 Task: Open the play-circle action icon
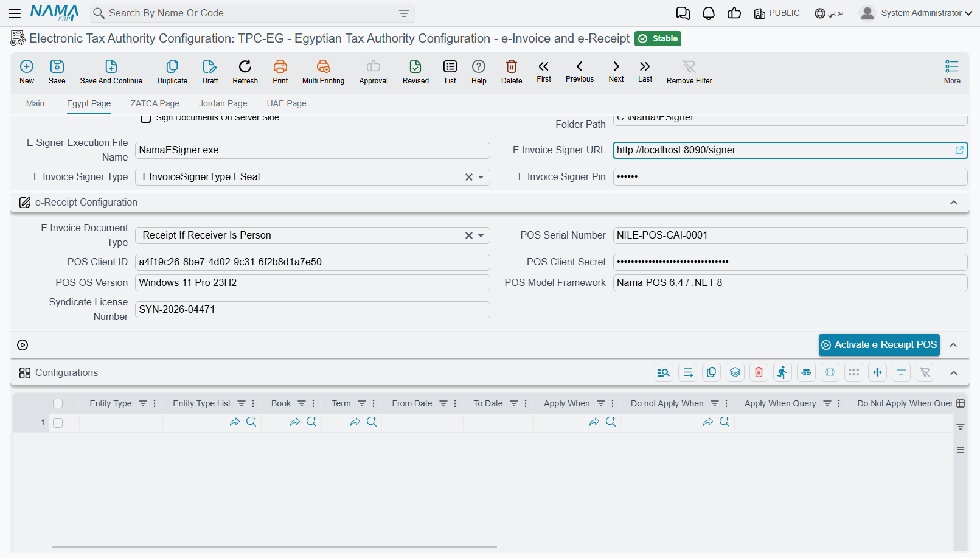23,345
